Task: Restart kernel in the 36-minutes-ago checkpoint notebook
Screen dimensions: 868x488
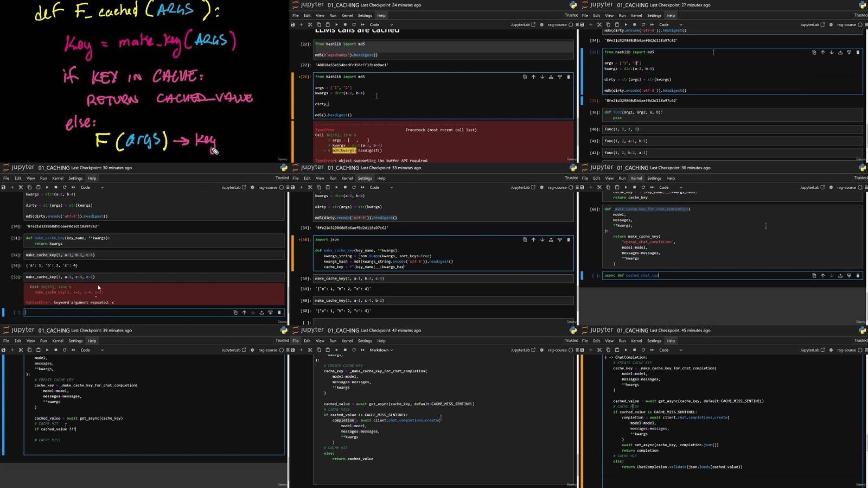Action: coord(643,187)
